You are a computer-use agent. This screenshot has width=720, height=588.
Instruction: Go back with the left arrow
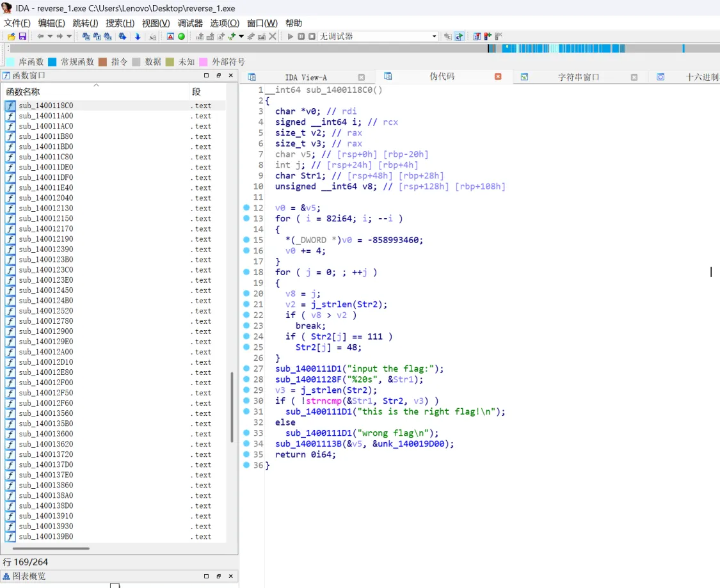pyautogui.click(x=40, y=36)
